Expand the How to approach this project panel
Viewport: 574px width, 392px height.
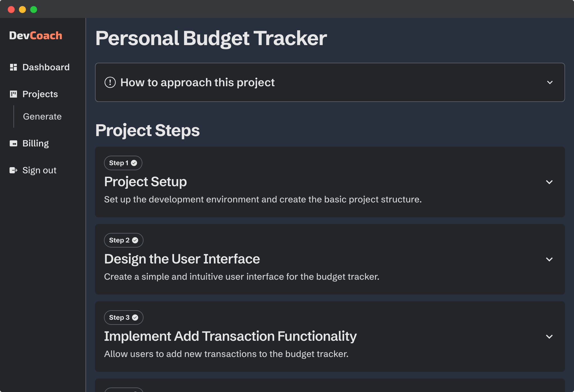pos(550,82)
